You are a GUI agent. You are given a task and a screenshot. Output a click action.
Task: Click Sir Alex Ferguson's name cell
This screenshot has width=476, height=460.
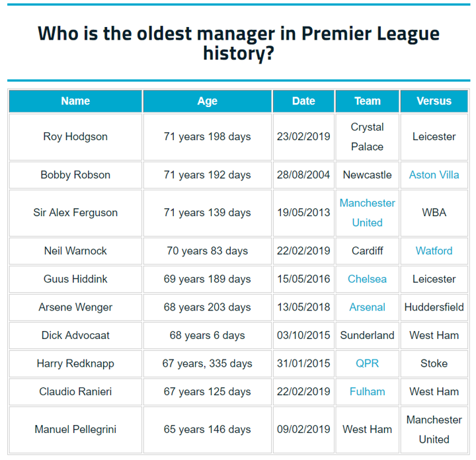pyautogui.click(x=75, y=213)
